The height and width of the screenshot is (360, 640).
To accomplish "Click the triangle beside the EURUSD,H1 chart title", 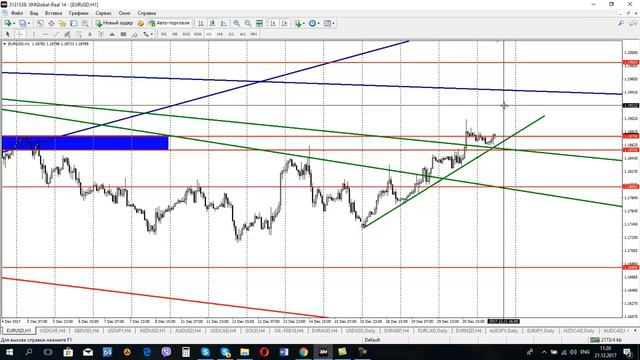I will pos(4,44).
